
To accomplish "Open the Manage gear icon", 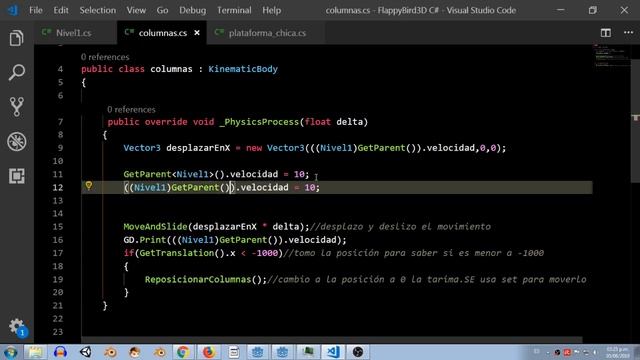I will coord(17,327).
